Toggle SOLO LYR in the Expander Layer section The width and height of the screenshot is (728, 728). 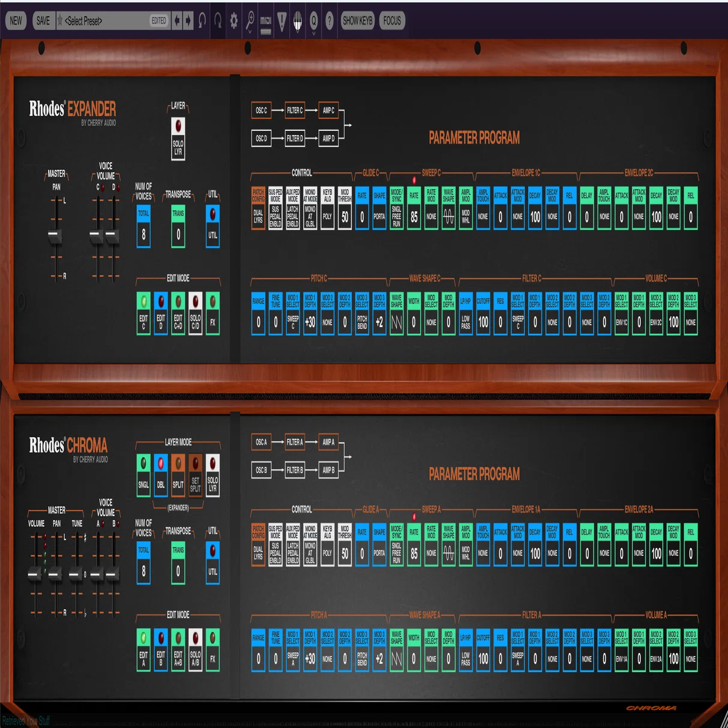click(178, 138)
